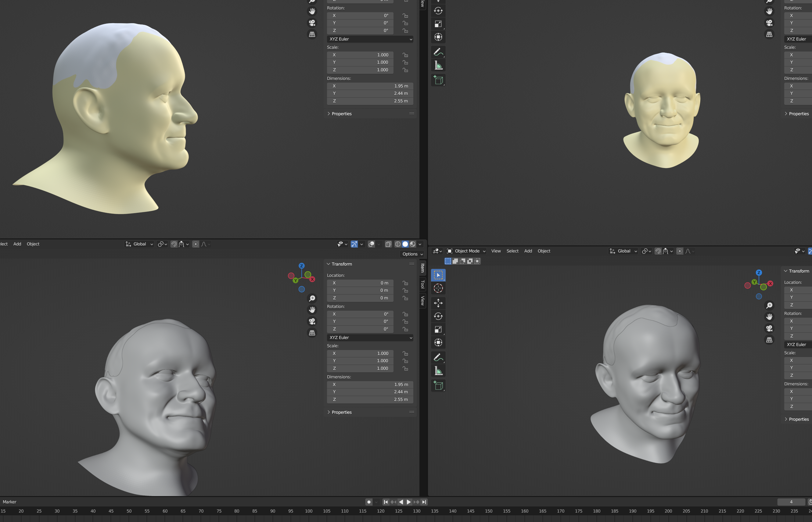Pick the Move tool in toolbar
The image size is (812, 522).
[x=438, y=303]
